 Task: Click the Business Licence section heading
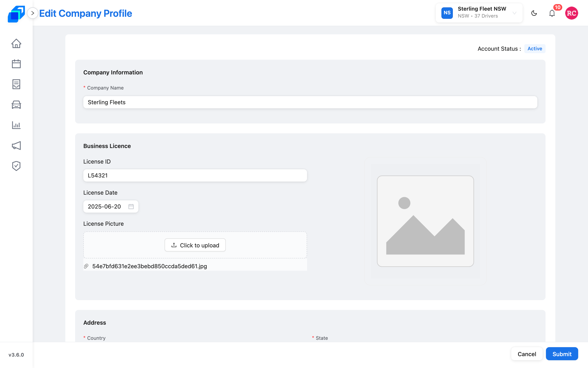[x=107, y=146]
